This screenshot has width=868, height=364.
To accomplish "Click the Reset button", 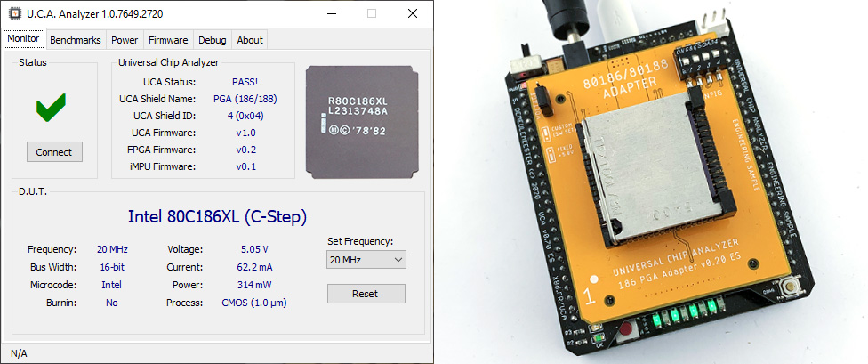I will pyautogui.click(x=366, y=294).
